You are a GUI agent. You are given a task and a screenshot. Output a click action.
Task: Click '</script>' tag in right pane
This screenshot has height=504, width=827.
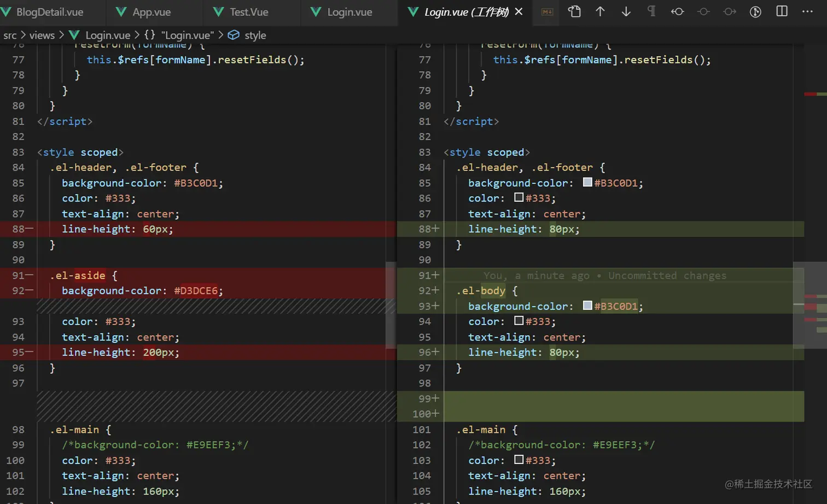pos(471,121)
